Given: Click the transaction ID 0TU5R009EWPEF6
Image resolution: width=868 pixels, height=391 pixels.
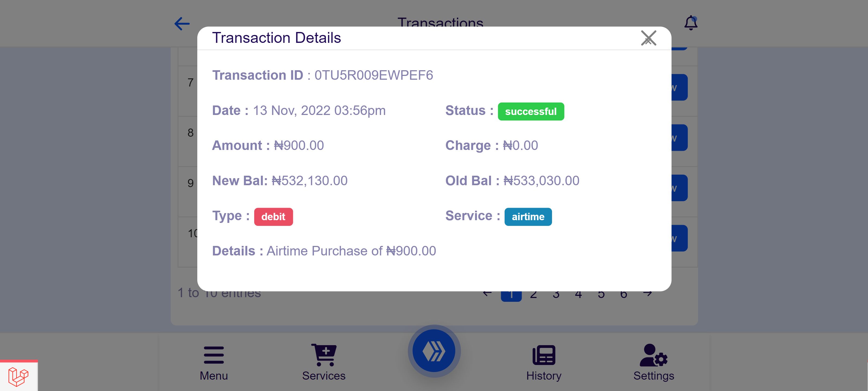Looking at the screenshot, I should [373, 75].
